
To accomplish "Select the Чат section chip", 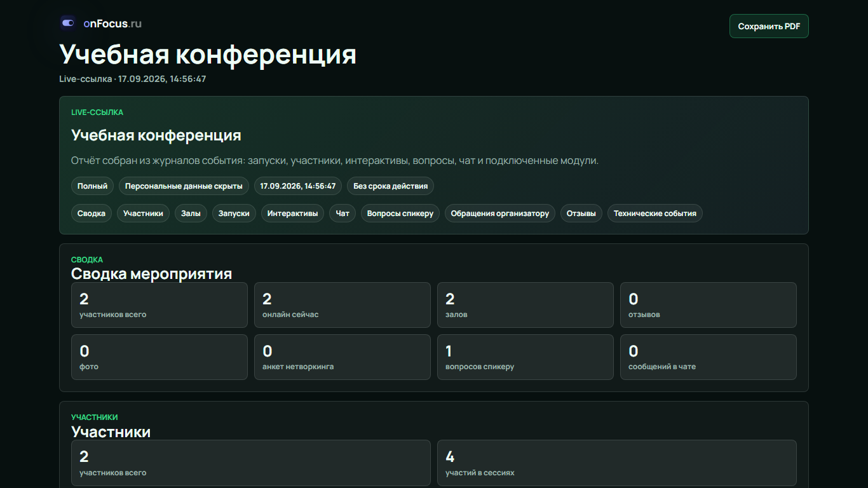I will (342, 213).
